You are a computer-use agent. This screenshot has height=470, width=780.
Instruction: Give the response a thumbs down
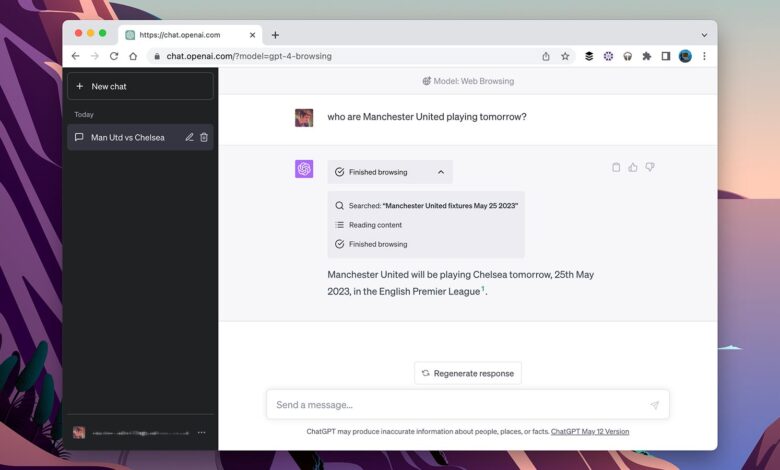click(x=650, y=167)
